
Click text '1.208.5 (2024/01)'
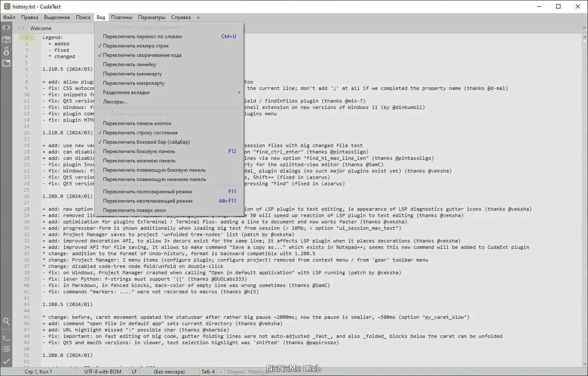click(x=67, y=304)
